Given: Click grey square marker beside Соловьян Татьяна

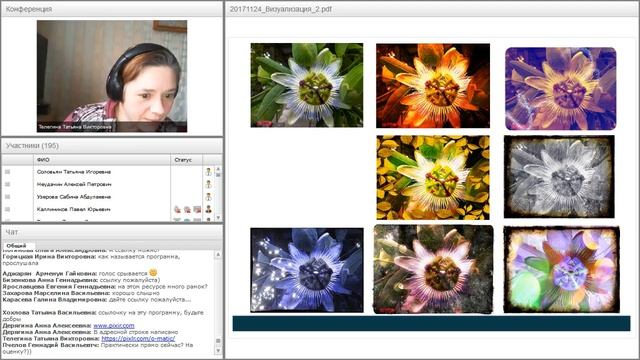Looking at the screenshot, I should pyautogui.click(x=7, y=172).
